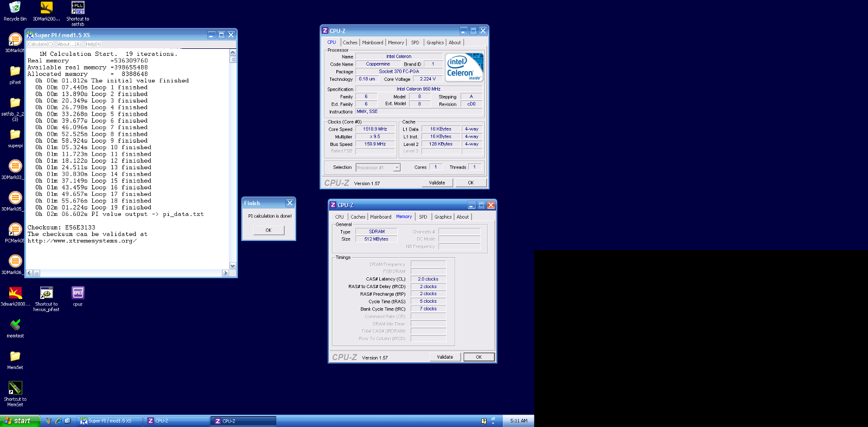Select Memory tab in the top CPU-Z window
The height and width of the screenshot is (427, 868).
[396, 42]
